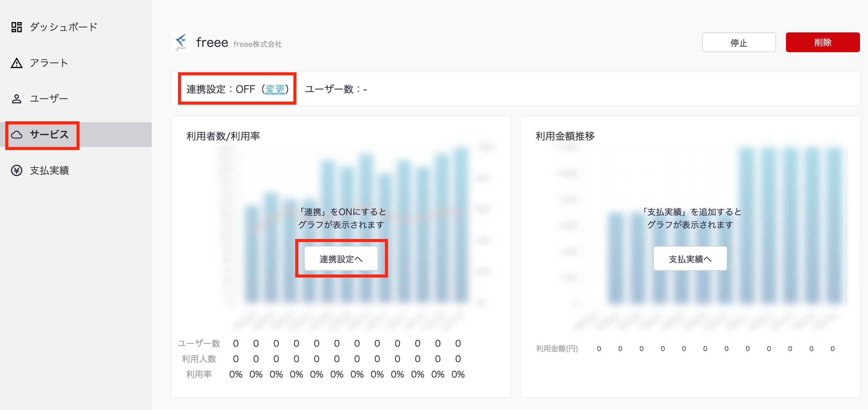Open the ユーザー section in the sidebar
The height and width of the screenshot is (410, 868).
click(x=49, y=99)
